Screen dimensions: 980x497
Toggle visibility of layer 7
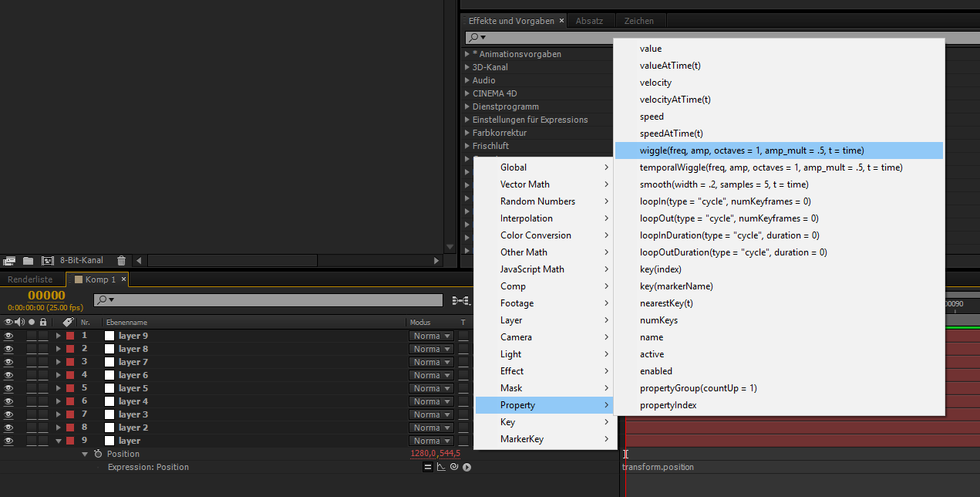(8, 362)
